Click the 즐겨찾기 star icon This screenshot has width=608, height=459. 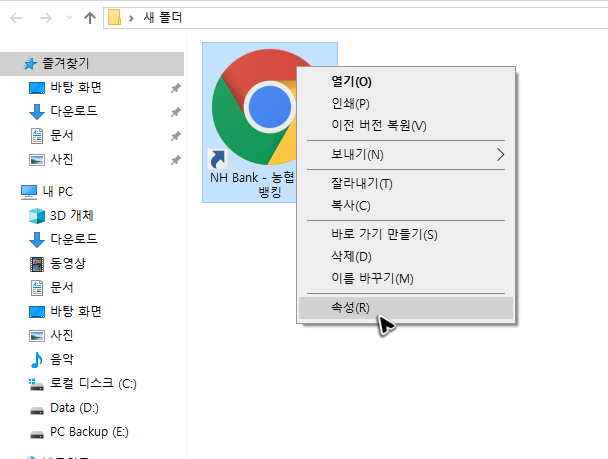pos(30,64)
